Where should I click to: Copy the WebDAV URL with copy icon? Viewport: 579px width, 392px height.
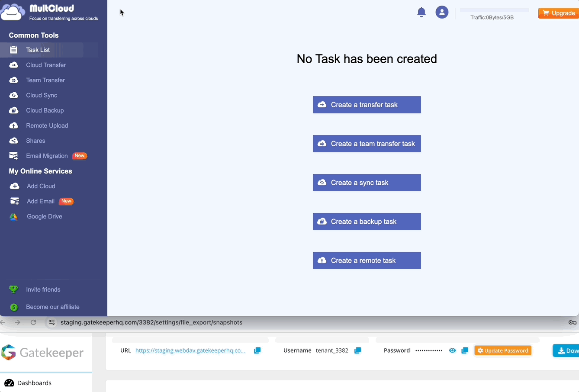coord(257,350)
